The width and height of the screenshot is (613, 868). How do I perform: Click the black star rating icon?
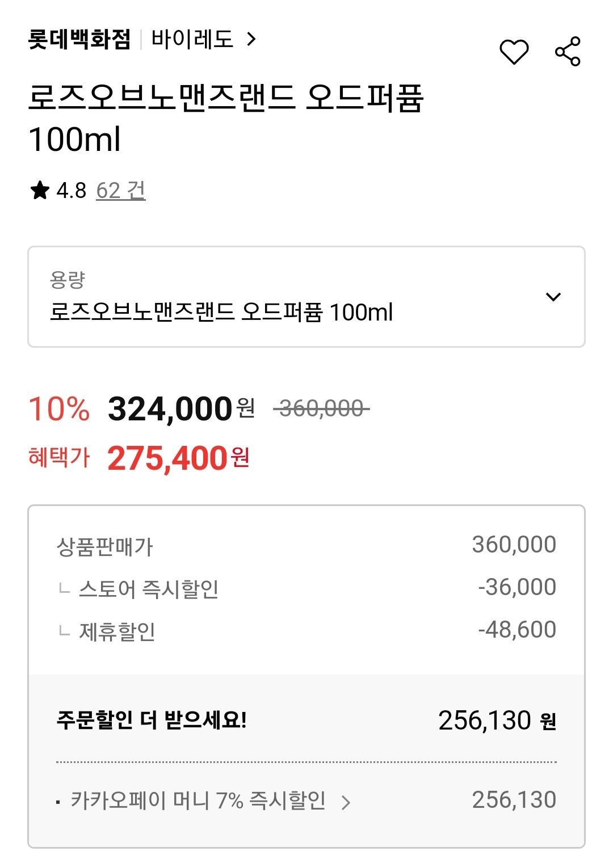(40, 191)
